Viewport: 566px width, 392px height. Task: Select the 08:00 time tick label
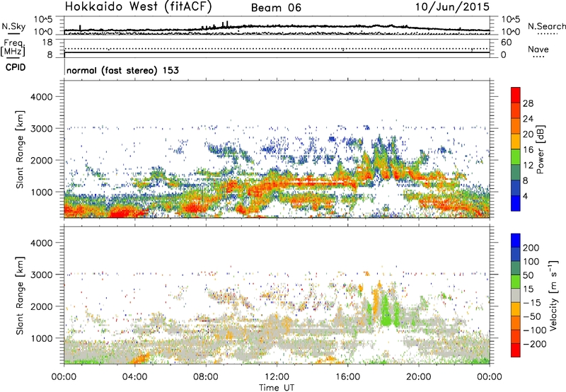[205, 377]
